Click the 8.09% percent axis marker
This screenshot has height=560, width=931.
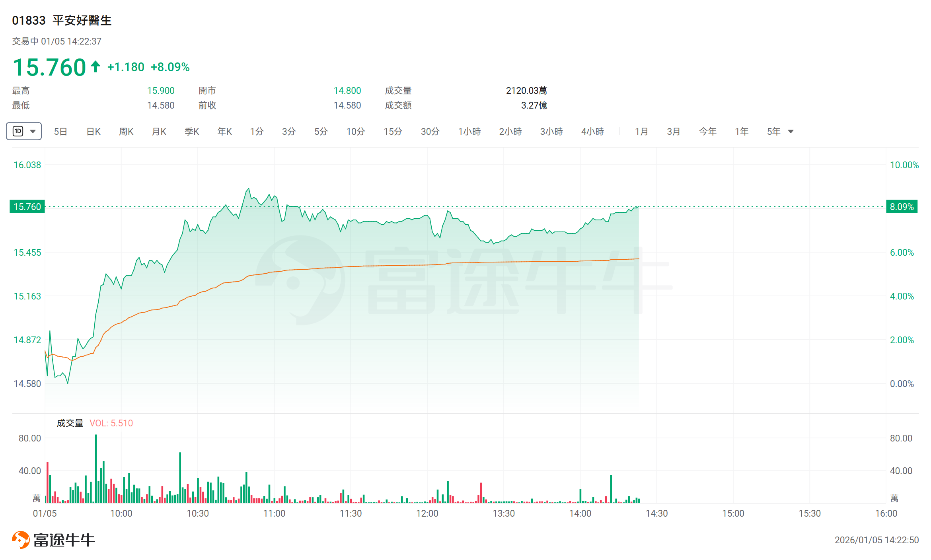pos(902,207)
